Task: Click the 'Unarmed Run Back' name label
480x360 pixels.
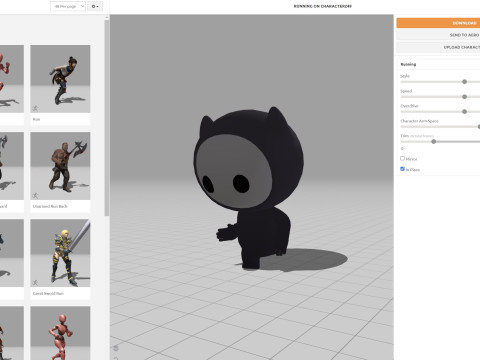Action: click(50, 206)
